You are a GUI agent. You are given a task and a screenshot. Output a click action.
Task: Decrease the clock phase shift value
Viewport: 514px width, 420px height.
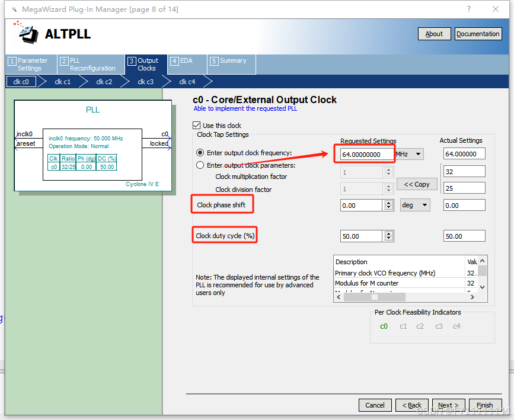[389, 208]
